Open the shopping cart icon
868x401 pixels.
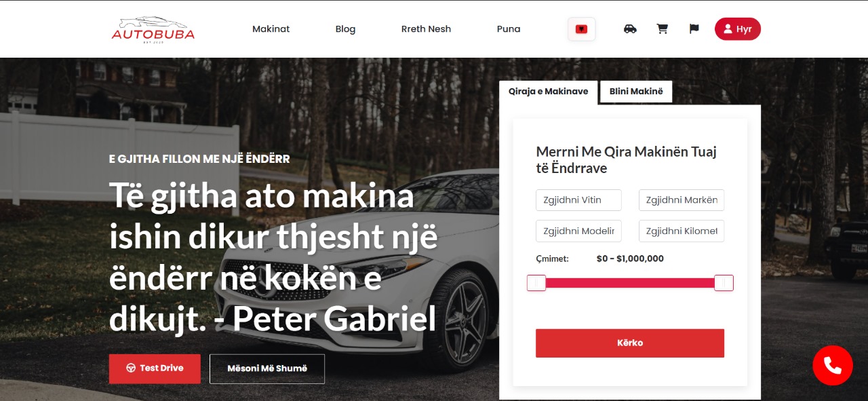(663, 29)
